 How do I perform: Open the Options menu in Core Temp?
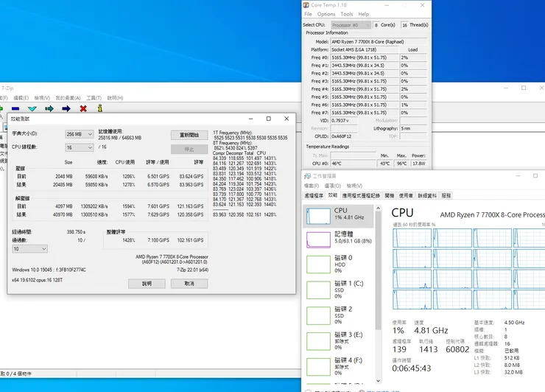(326, 14)
